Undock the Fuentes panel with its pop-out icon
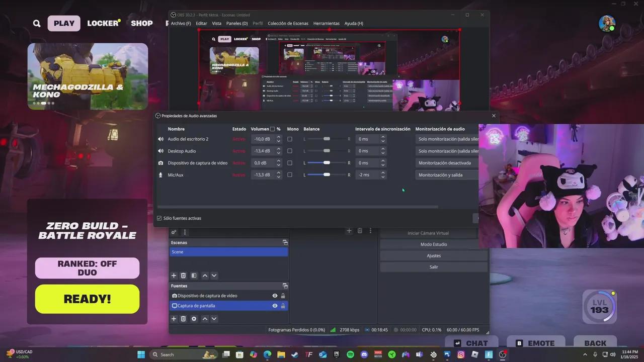 [285, 286]
